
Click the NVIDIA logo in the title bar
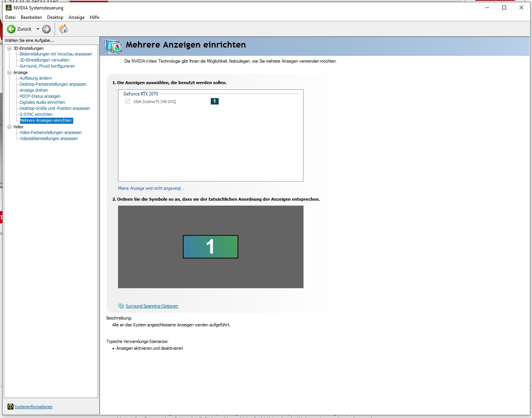[9, 8]
